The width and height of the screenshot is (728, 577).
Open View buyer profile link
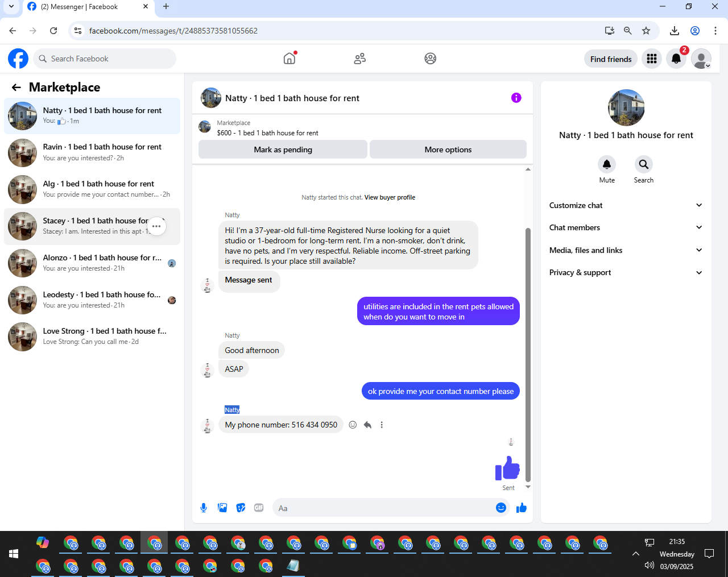[x=390, y=197]
